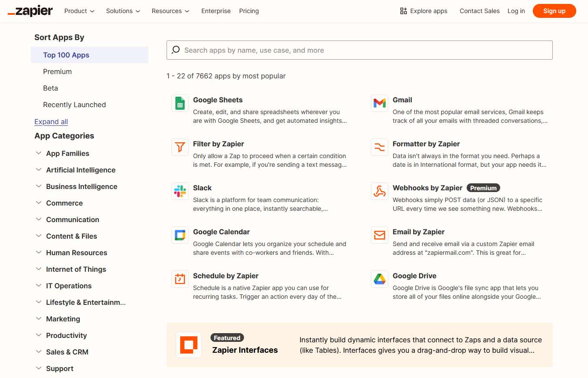Open the Resources dropdown menu
This screenshot has height=378, width=588.
[170, 11]
